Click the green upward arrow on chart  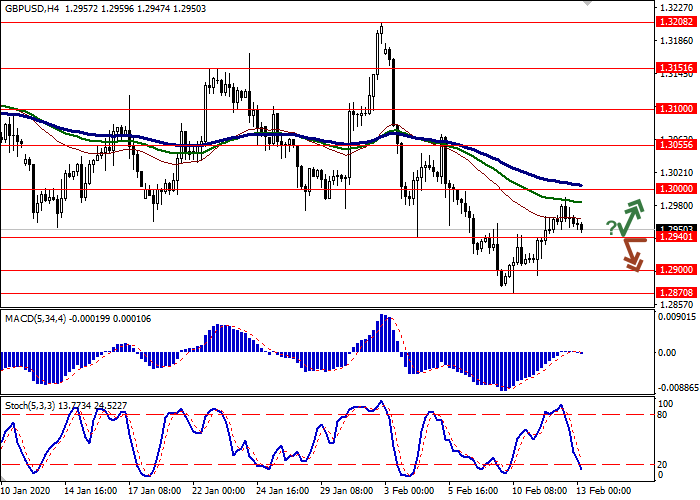[x=630, y=215]
